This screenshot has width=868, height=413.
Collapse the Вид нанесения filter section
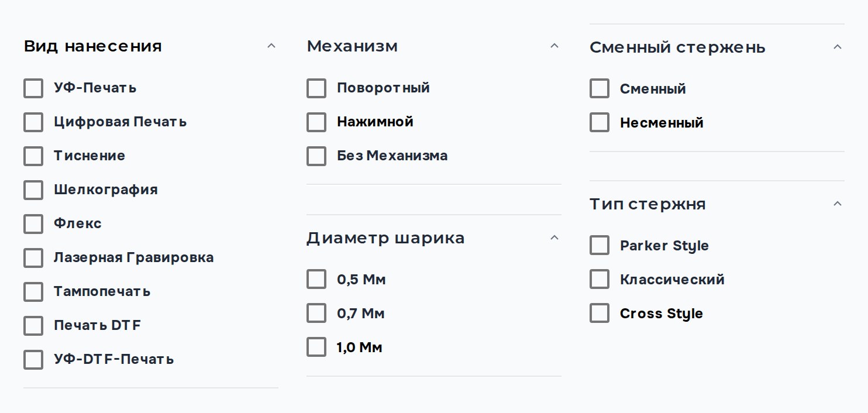271,46
